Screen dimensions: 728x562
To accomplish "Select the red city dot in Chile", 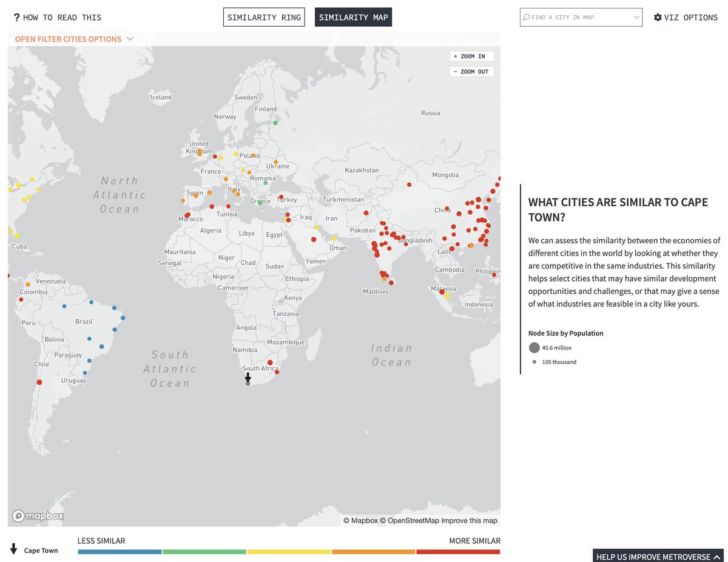I will 39,382.
